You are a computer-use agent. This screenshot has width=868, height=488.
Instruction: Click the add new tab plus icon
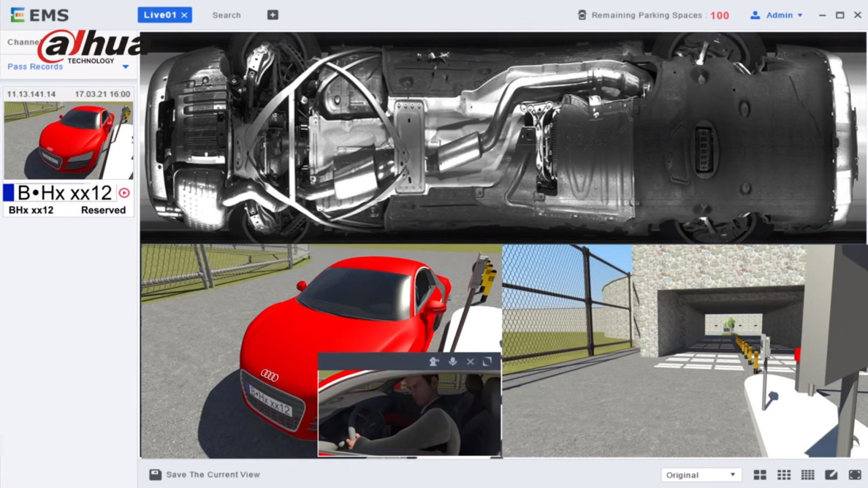tap(273, 15)
